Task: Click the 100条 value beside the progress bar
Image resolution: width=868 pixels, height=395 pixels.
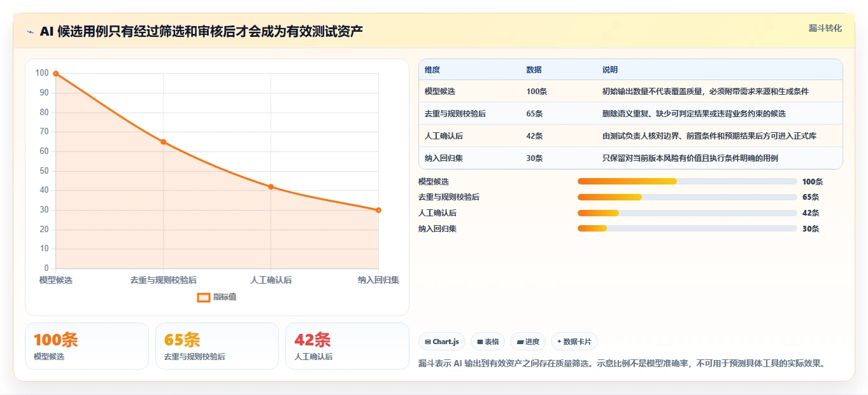Action: pyautogui.click(x=813, y=181)
